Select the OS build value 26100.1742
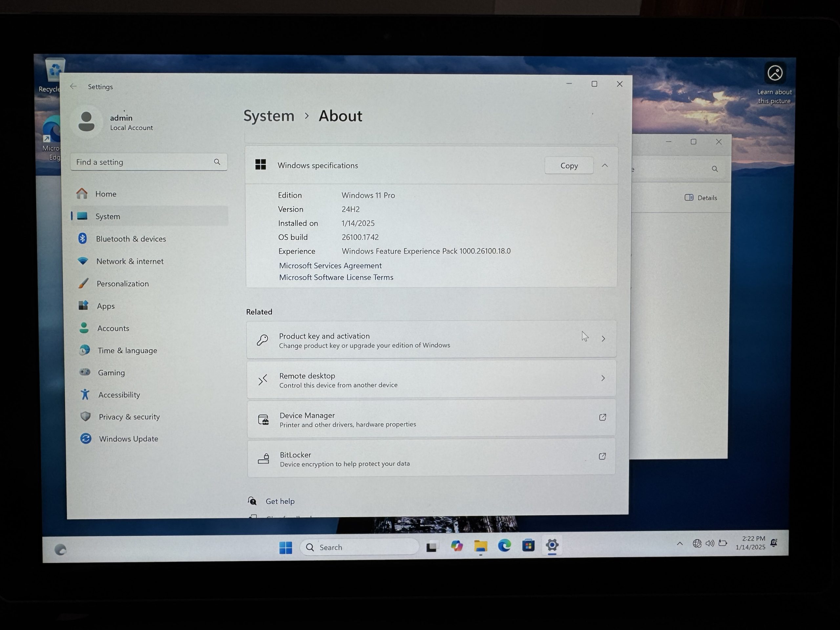 360,237
